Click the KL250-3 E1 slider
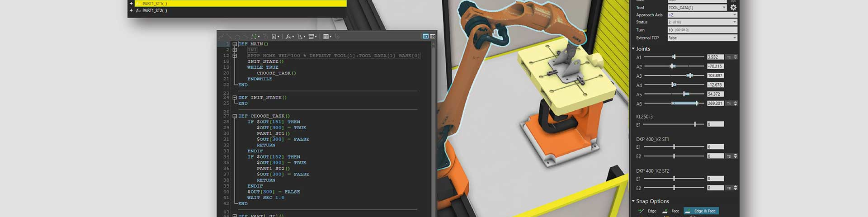 tap(674, 124)
